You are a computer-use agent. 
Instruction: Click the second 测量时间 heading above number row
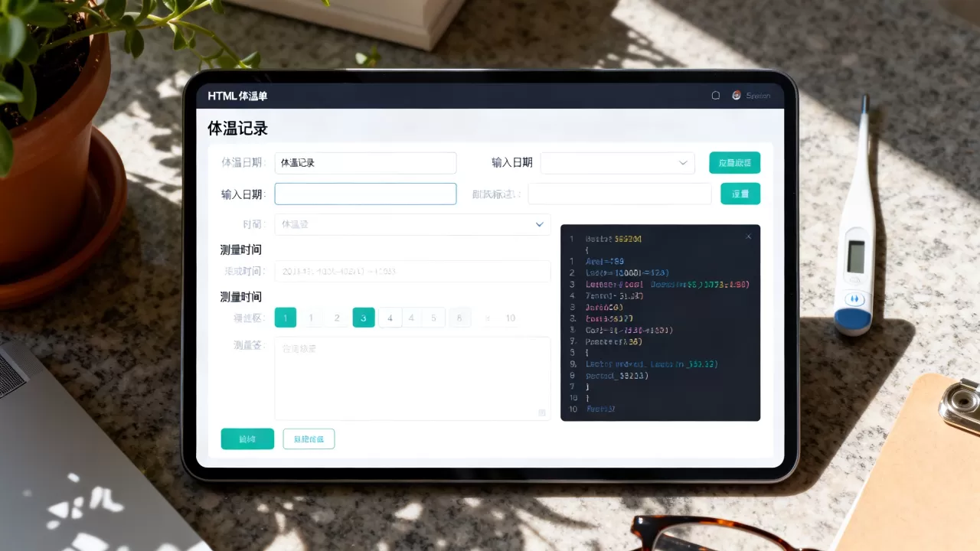tap(241, 296)
